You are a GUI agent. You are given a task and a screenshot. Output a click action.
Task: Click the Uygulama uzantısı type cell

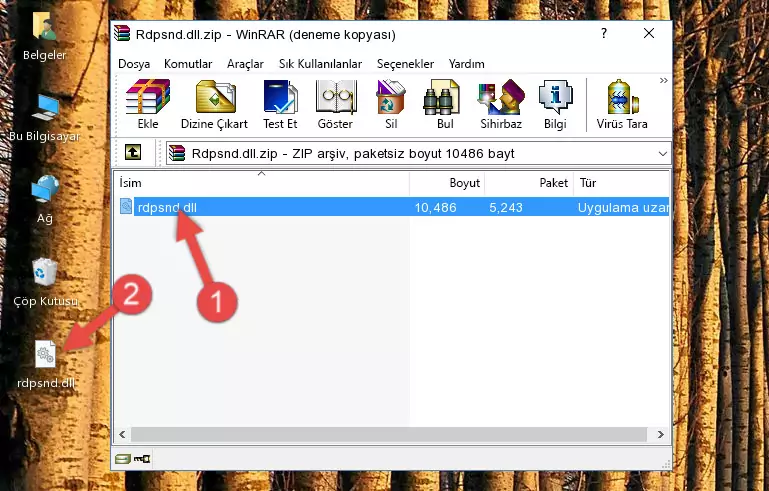(x=623, y=207)
